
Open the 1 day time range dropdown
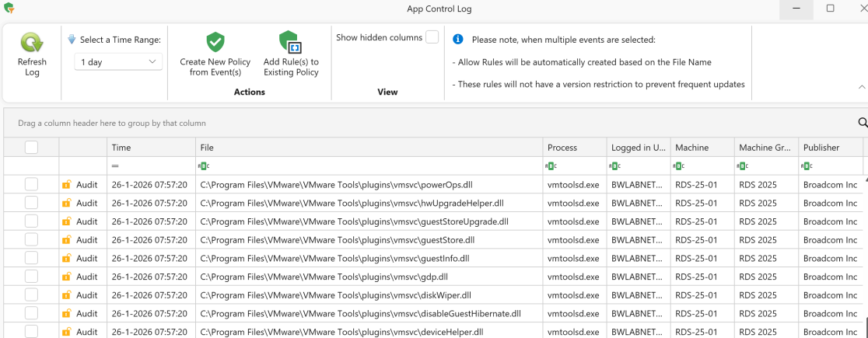pyautogui.click(x=118, y=62)
